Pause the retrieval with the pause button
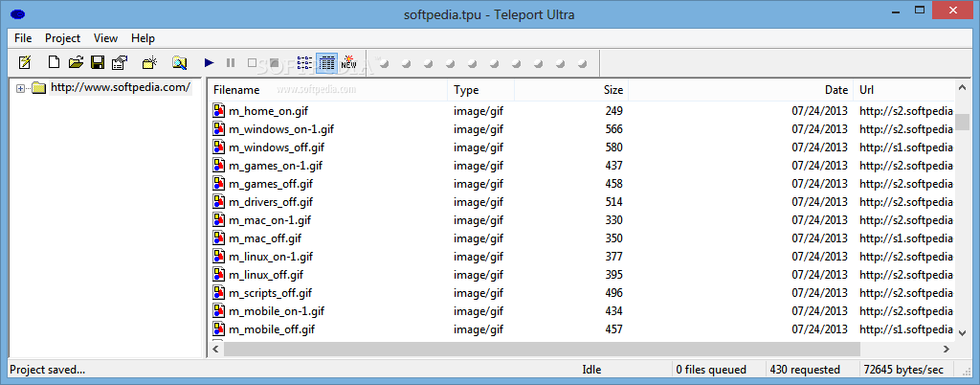The width and height of the screenshot is (980, 385). click(x=231, y=62)
